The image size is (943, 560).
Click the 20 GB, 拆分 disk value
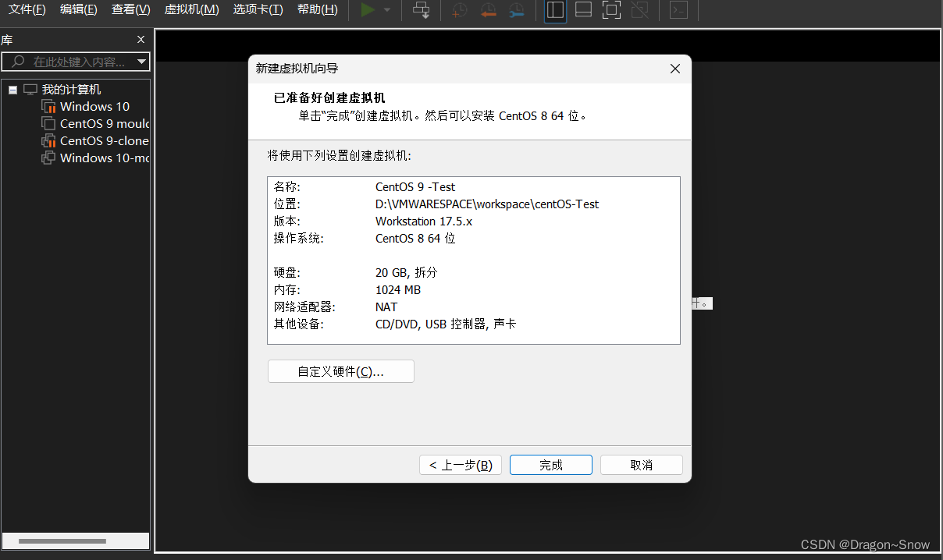tap(406, 273)
